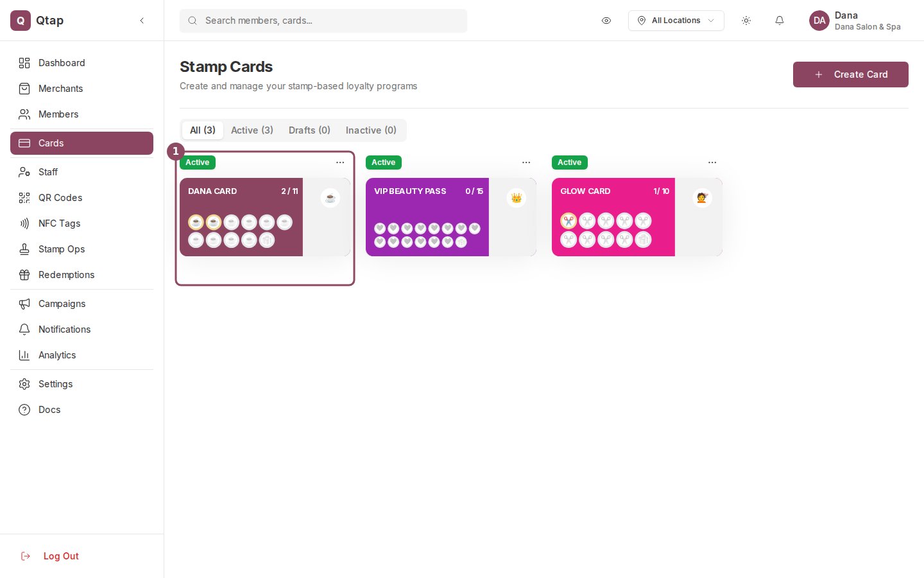Image resolution: width=924 pixels, height=578 pixels.
Task: Navigate to Stamp Ops
Action: (x=81, y=249)
